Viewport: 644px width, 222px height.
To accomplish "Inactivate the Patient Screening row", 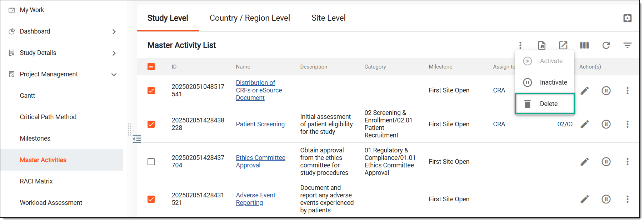I will click(606, 124).
